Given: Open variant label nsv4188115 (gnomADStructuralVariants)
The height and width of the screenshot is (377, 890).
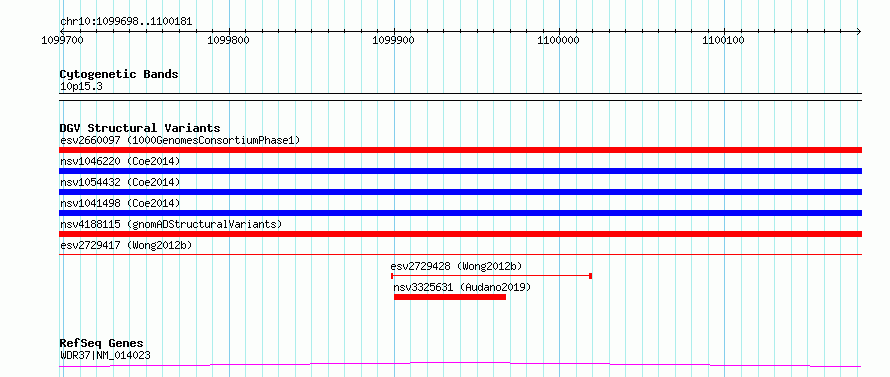Looking at the screenshot, I should click(x=171, y=224).
